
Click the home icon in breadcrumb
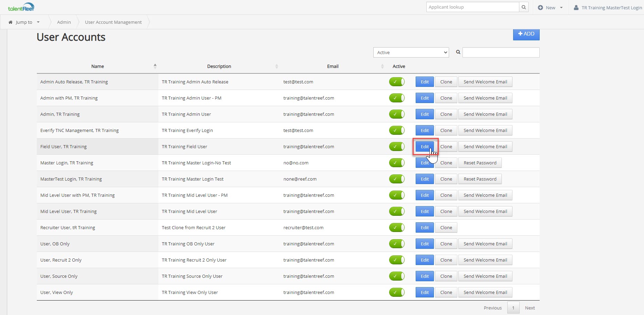(10, 22)
